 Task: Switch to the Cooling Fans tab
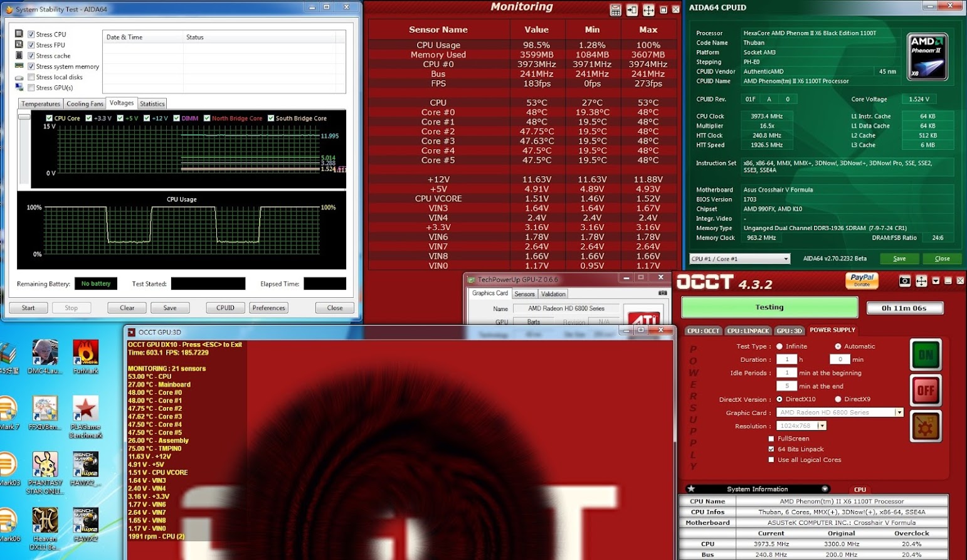coord(85,104)
